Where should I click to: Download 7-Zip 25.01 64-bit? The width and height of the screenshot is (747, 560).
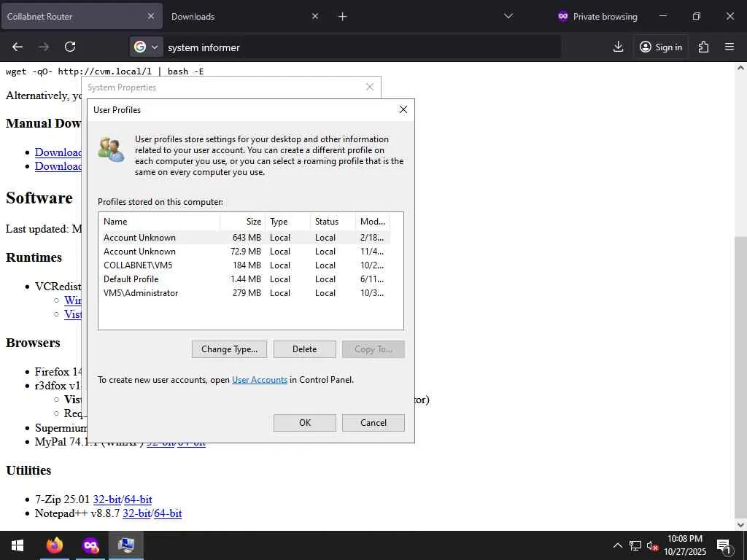pos(138,499)
